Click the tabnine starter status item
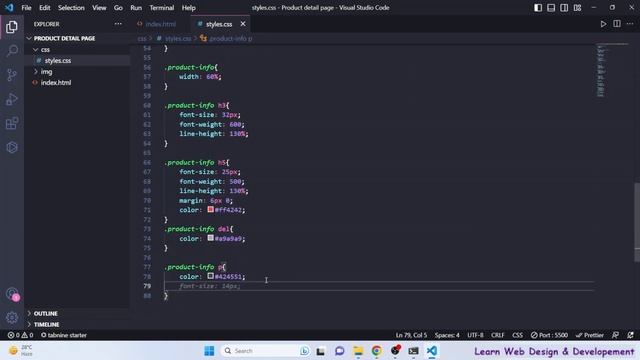Screen dimensions: 640x360 pyautogui.click(x=64, y=335)
